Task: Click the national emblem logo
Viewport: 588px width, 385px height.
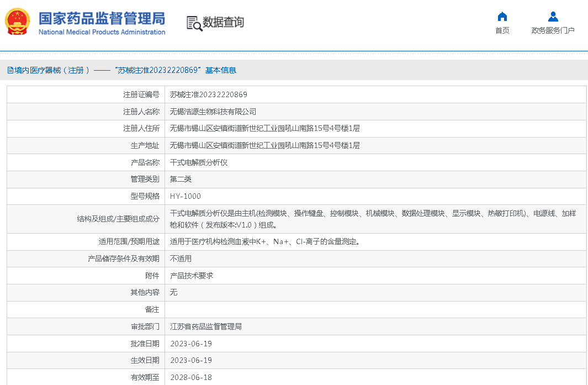Action: (x=18, y=22)
